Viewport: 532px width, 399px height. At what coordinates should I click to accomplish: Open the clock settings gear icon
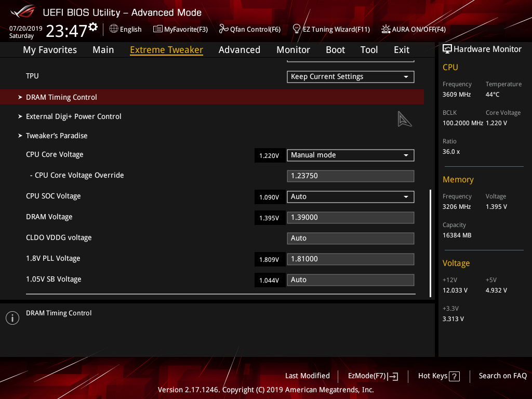pyautogui.click(x=93, y=27)
